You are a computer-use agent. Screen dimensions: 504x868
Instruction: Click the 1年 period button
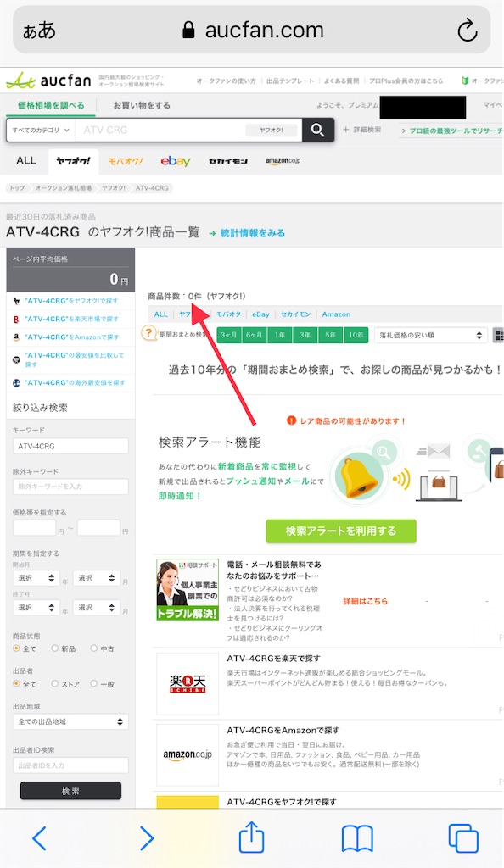[x=280, y=335]
